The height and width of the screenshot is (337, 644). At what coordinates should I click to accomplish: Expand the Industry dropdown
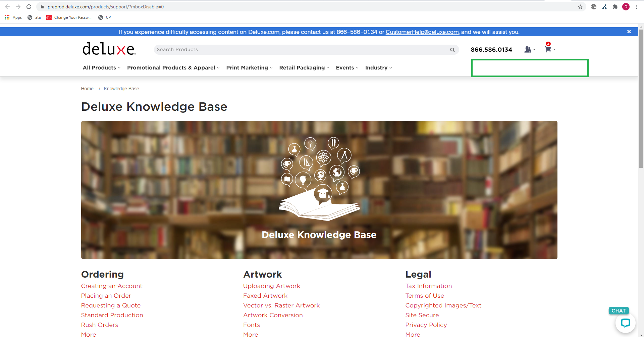click(378, 68)
